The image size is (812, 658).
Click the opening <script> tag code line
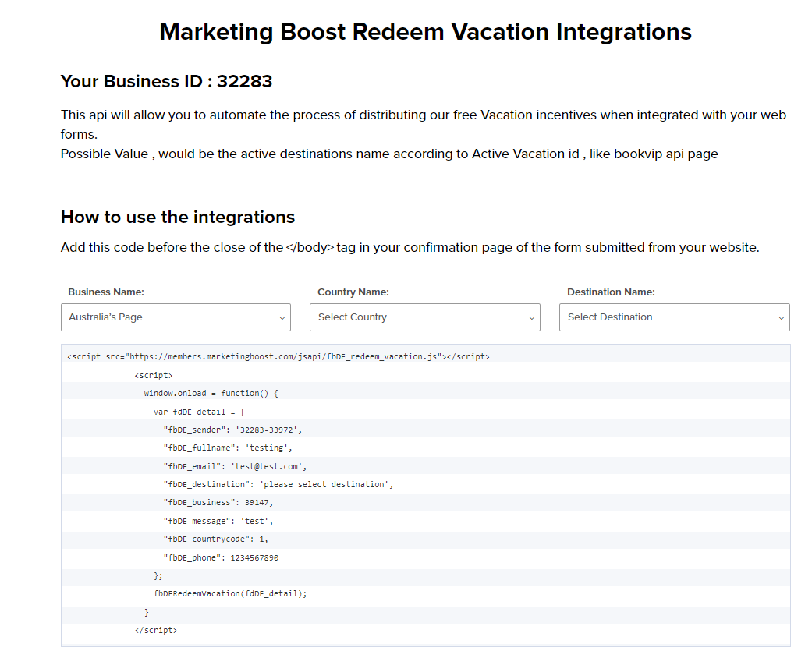tap(154, 375)
